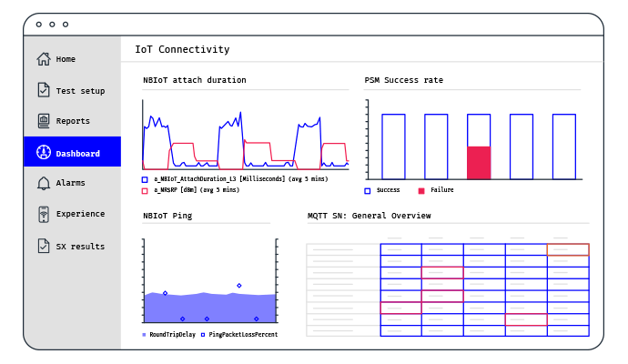Click the PingPacketLossPercent legend text

click(243, 334)
